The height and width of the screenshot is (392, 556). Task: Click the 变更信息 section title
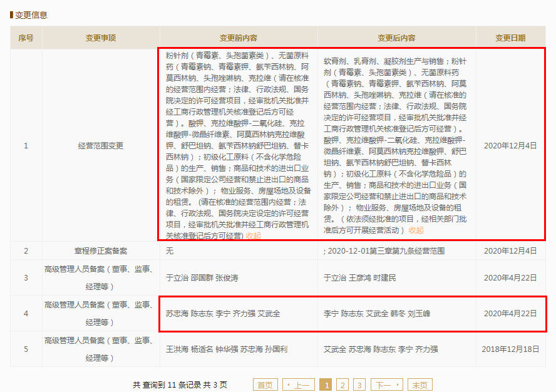(x=31, y=15)
